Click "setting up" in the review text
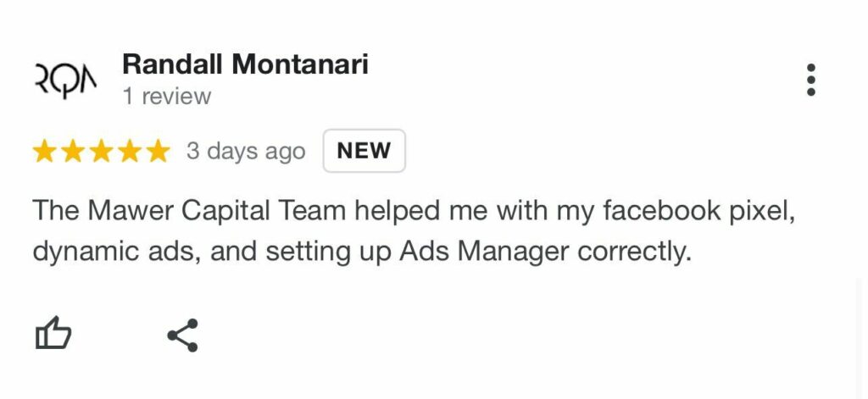 (328, 252)
